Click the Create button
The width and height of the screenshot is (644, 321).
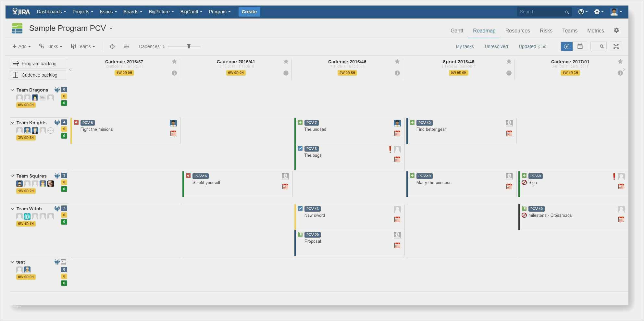pos(249,12)
